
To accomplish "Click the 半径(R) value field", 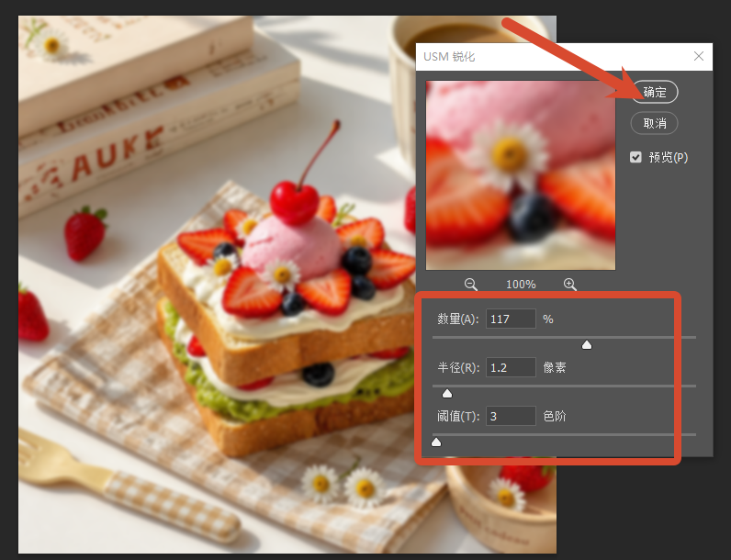I will 511,367.
